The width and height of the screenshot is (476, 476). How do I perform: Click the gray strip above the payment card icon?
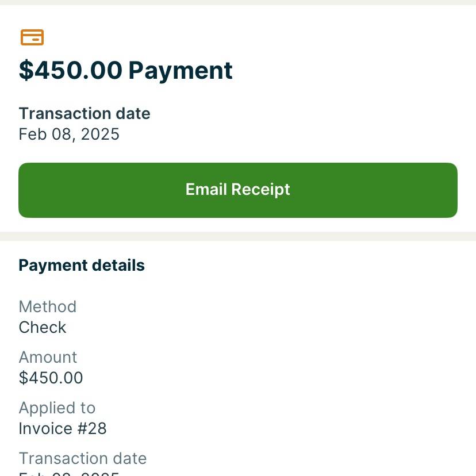coord(238,2)
